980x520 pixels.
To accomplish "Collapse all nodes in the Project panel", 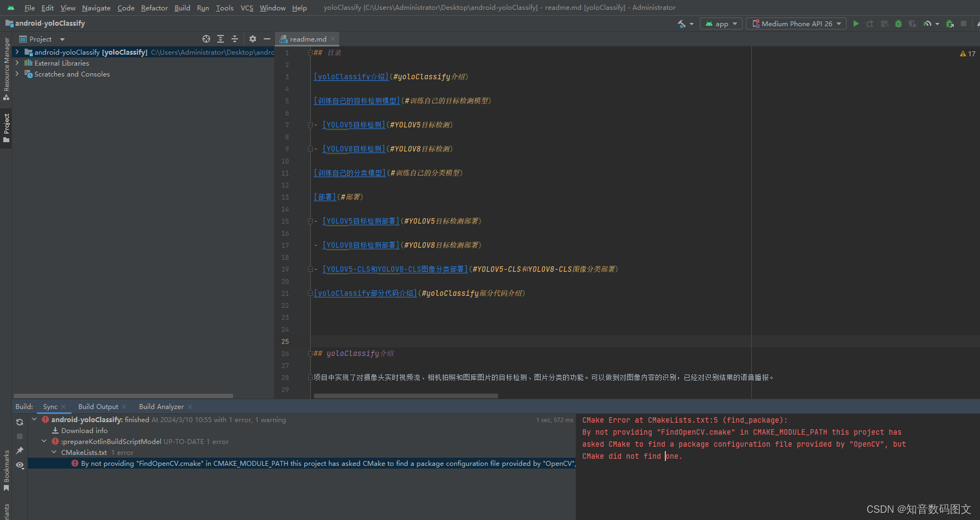I will click(x=235, y=39).
